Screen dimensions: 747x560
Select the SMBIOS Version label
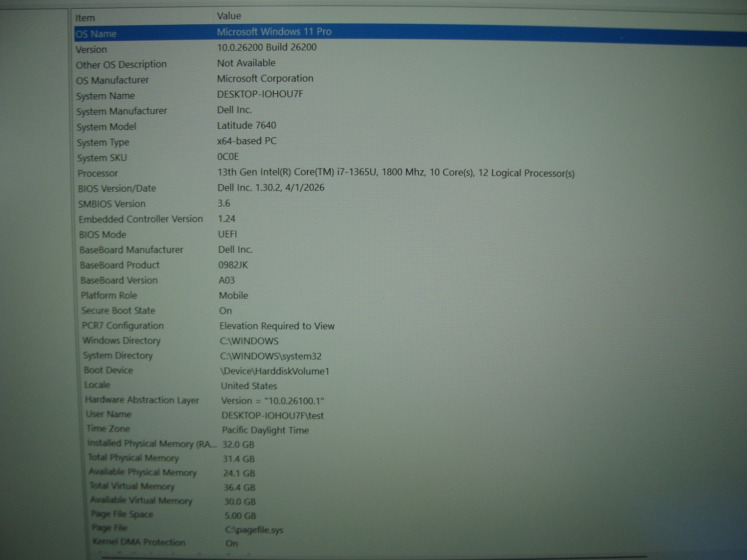pyautogui.click(x=112, y=204)
